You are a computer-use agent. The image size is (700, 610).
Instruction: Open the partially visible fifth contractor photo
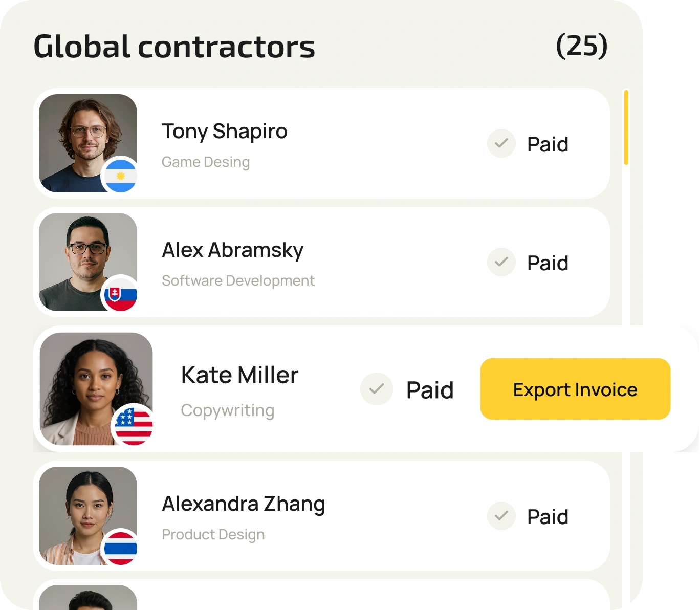tap(88, 598)
